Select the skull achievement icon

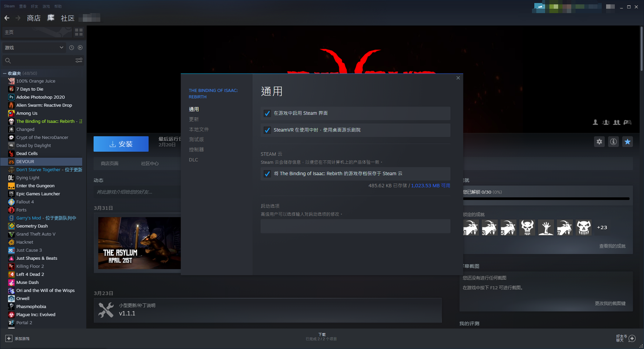[x=527, y=227]
